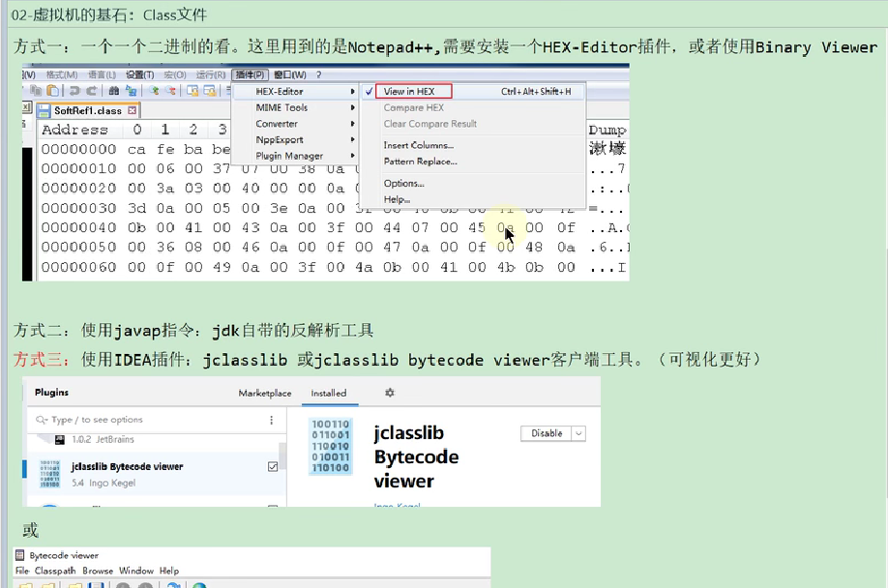Image resolution: width=888 pixels, height=588 pixels.
Task: Open the File menu in Bytecode viewer
Action: click(x=22, y=571)
